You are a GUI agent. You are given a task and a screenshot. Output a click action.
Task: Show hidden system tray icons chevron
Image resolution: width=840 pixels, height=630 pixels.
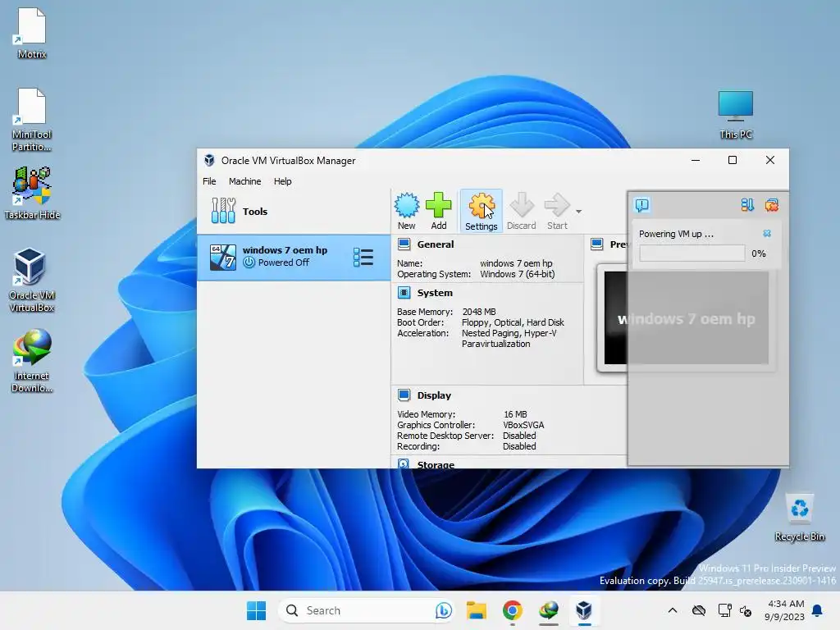(673, 610)
